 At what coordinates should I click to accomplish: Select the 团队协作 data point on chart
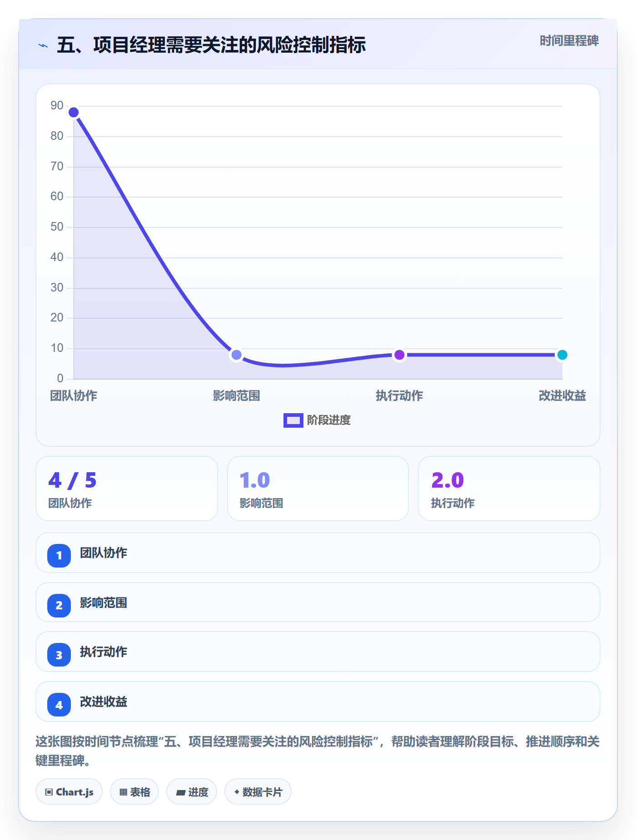[74, 112]
